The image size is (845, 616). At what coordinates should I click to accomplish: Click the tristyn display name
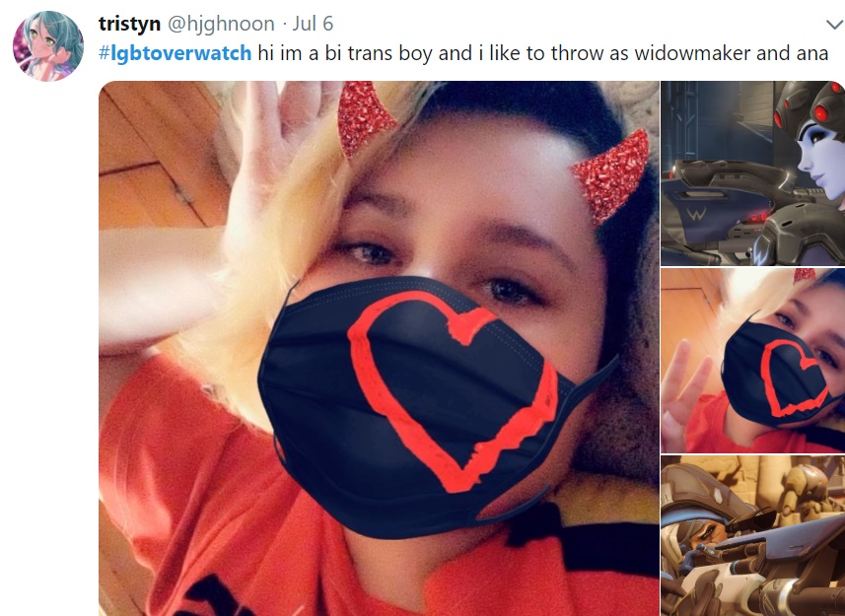point(129,24)
